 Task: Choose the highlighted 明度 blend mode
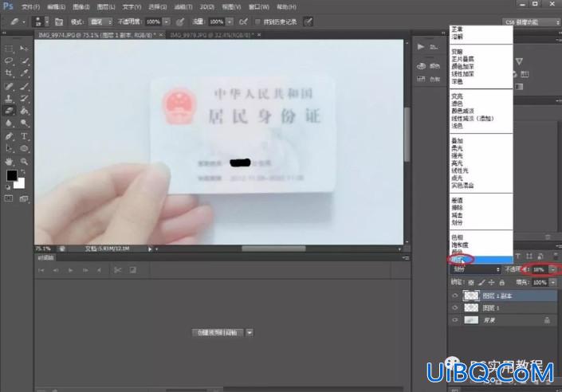(x=481, y=260)
